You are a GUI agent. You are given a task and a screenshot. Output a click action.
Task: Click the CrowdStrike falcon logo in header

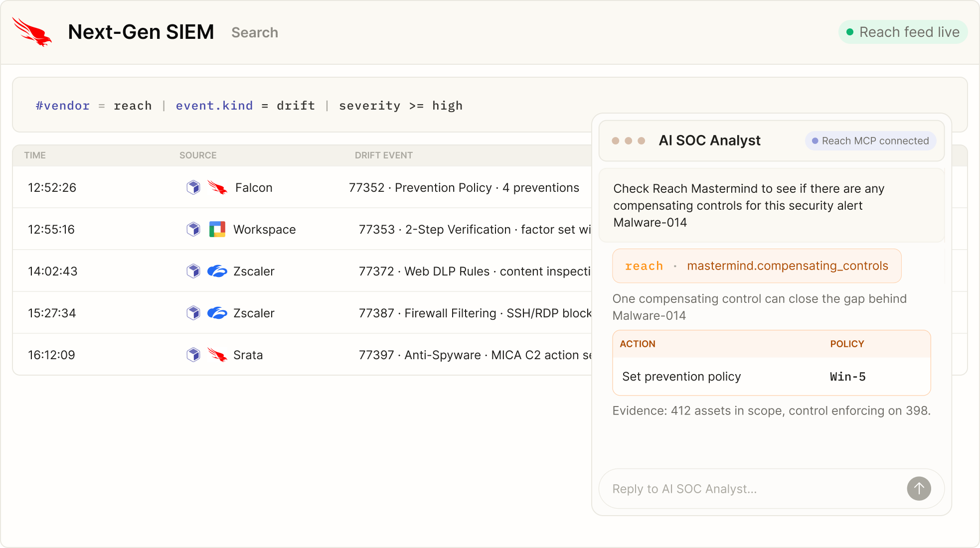pos(32,32)
